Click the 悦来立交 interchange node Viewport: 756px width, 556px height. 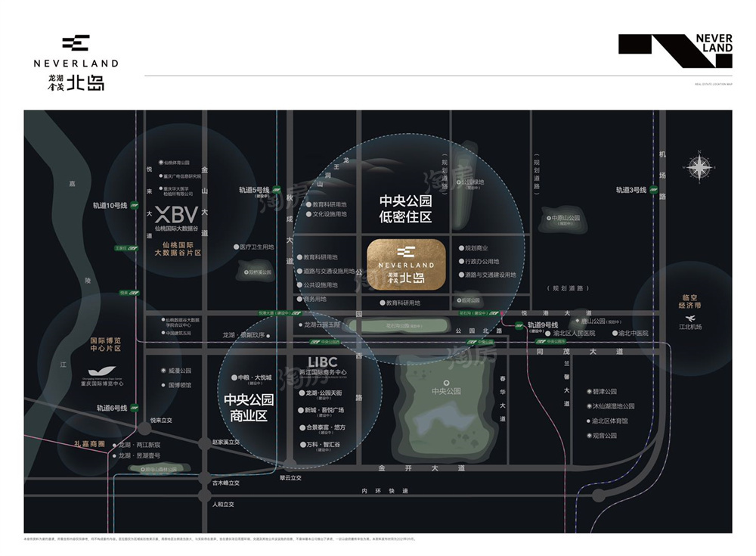pyautogui.click(x=144, y=430)
